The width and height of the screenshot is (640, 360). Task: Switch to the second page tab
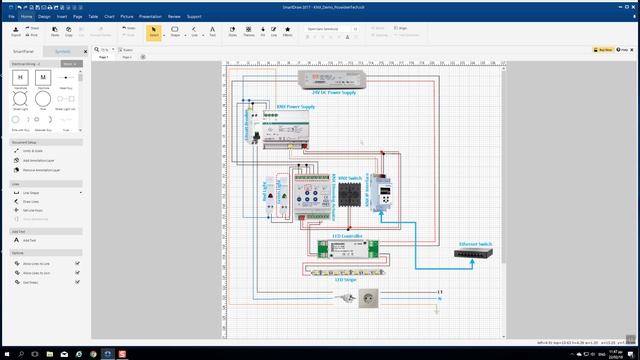click(x=127, y=57)
